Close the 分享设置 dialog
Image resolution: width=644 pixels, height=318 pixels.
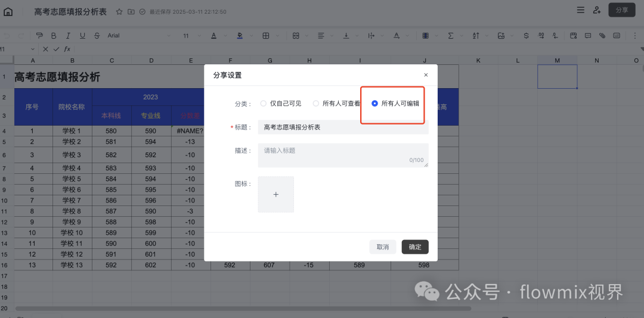click(x=426, y=75)
